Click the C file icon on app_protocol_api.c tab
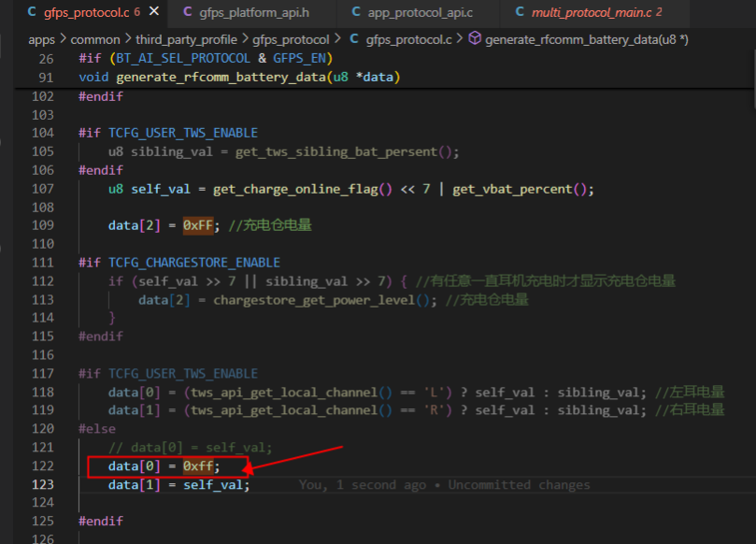Viewport: 756px width, 544px height. [356, 12]
